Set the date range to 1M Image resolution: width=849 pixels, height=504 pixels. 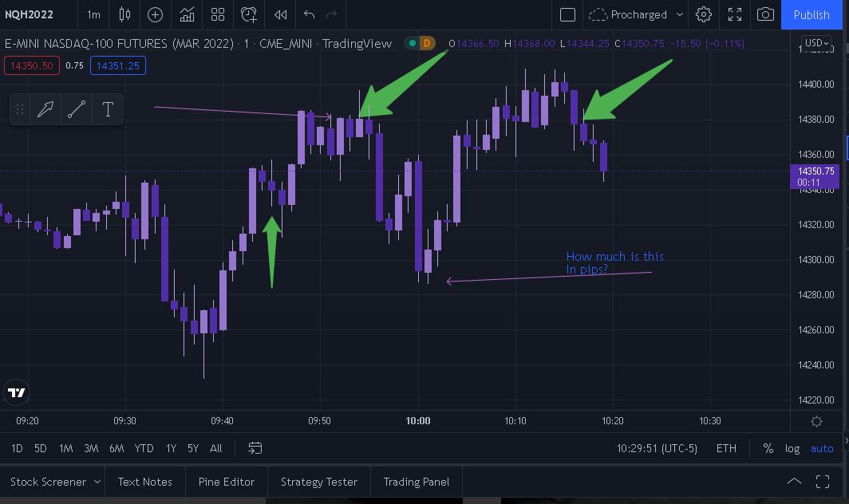(65, 448)
